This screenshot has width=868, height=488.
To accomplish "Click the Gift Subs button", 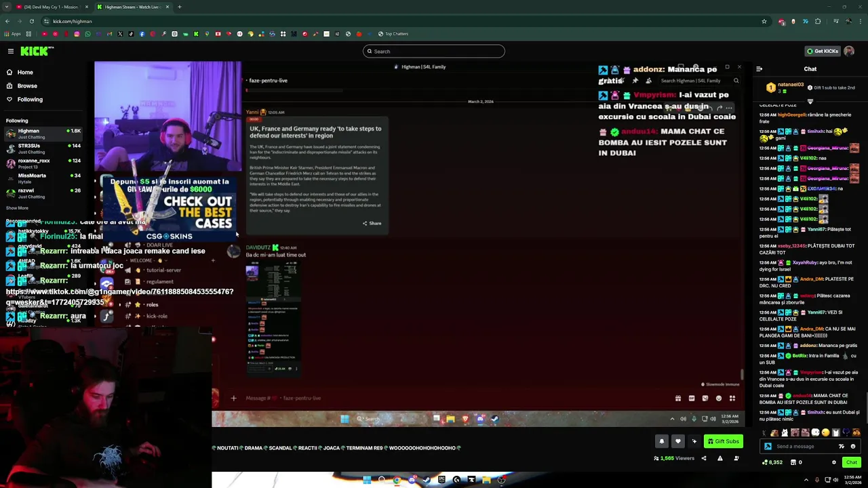I will (x=723, y=441).
